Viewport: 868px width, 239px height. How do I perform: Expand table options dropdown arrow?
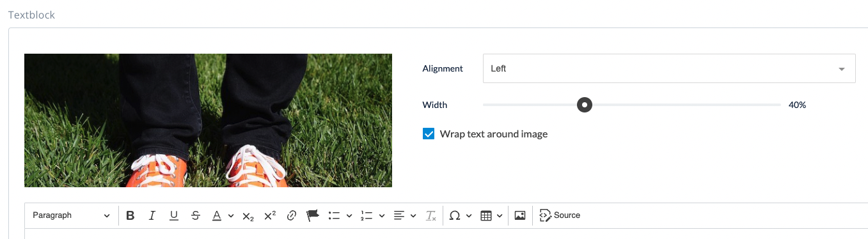point(500,215)
